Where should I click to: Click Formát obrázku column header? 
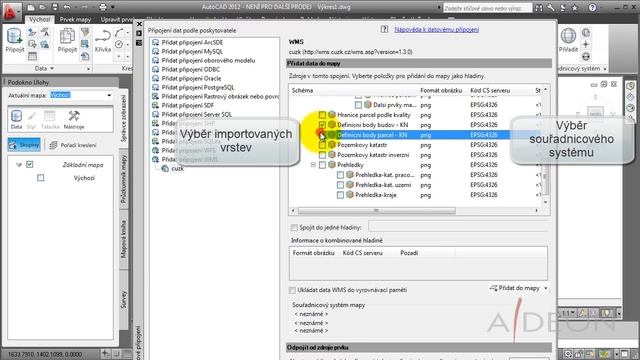(441, 91)
